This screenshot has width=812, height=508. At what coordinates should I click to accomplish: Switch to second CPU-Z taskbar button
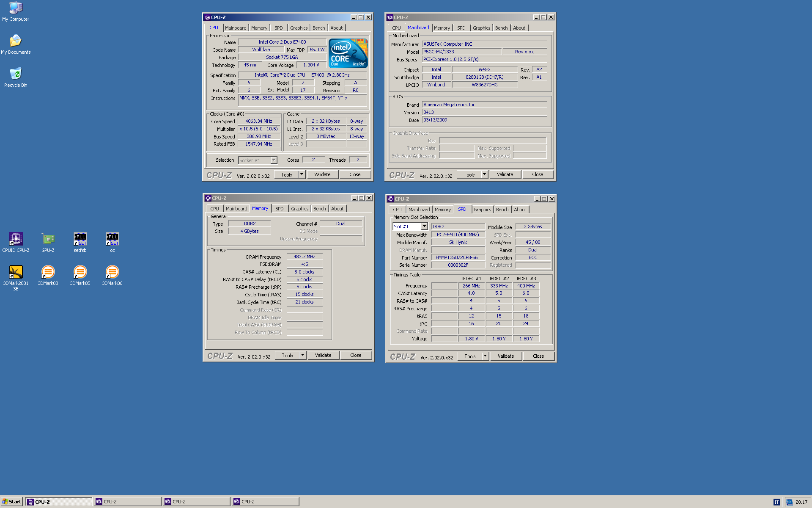click(128, 502)
